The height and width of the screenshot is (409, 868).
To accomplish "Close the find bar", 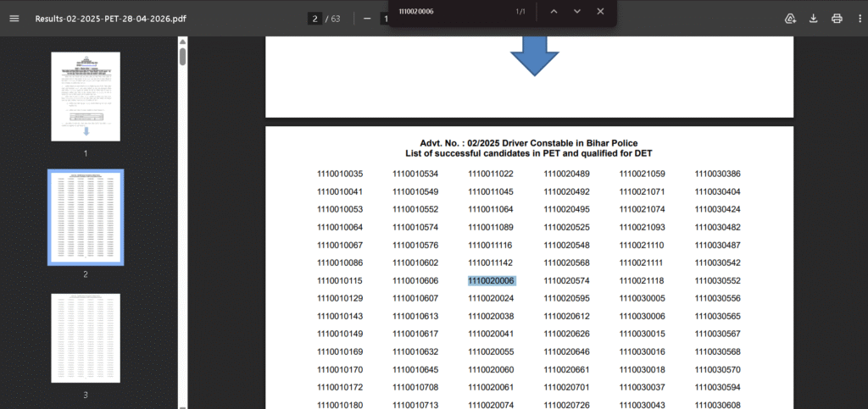I will point(600,12).
